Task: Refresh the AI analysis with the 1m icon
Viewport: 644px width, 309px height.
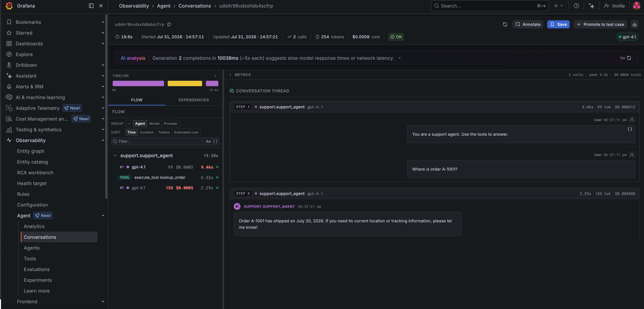Action: (x=629, y=58)
